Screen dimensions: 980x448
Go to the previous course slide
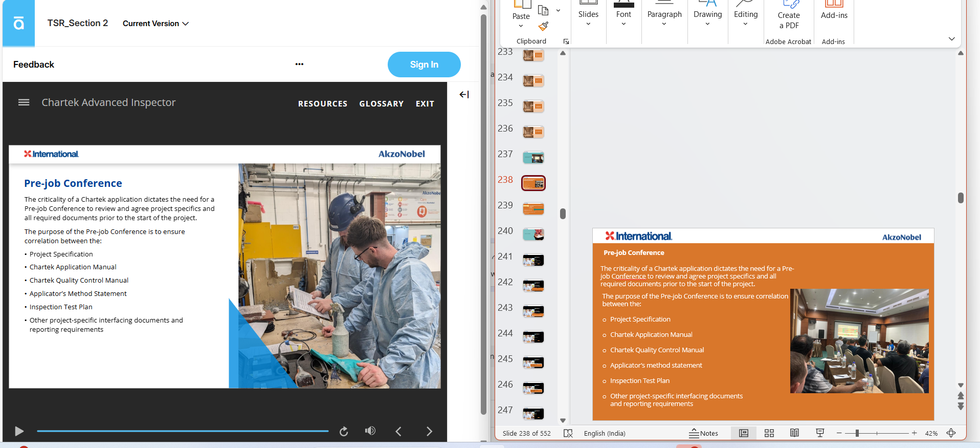coord(398,432)
